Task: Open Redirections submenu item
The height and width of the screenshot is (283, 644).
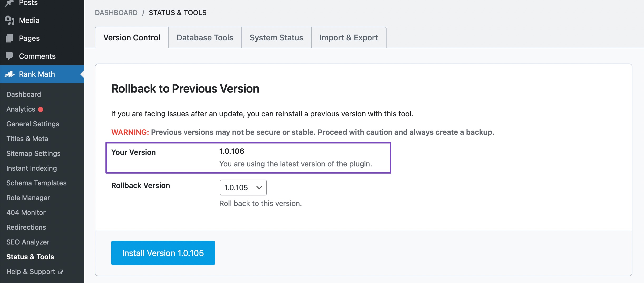Action: (26, 227)
